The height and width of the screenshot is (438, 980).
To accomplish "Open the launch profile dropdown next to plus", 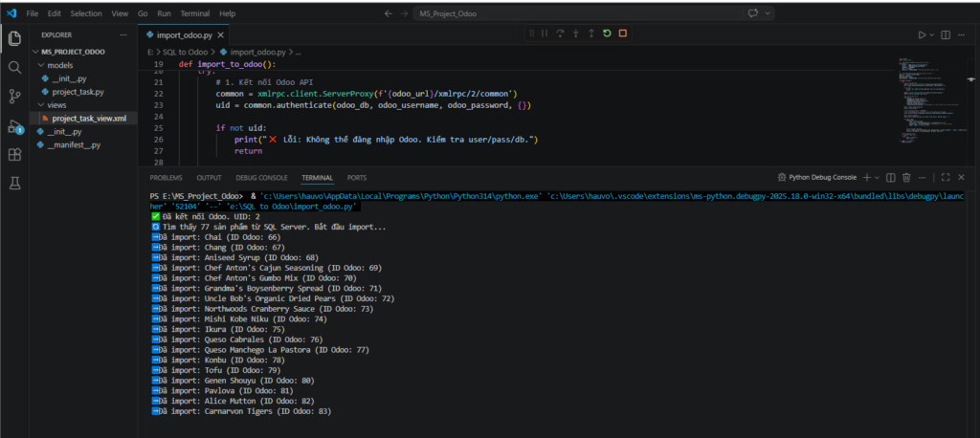I will pyautogui.click(x=878, y=177).
